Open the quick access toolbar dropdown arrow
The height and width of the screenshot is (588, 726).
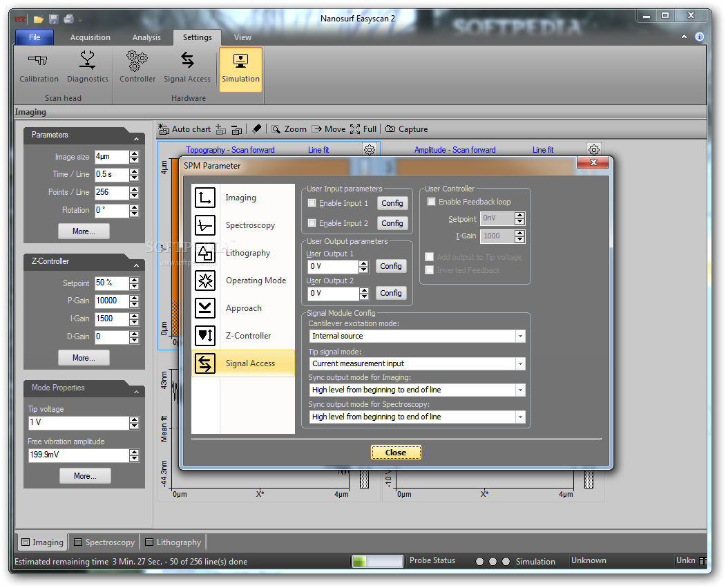pos(80,20)
